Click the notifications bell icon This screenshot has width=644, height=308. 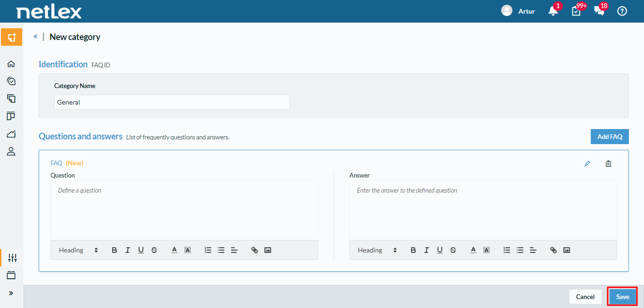point(553,11)
